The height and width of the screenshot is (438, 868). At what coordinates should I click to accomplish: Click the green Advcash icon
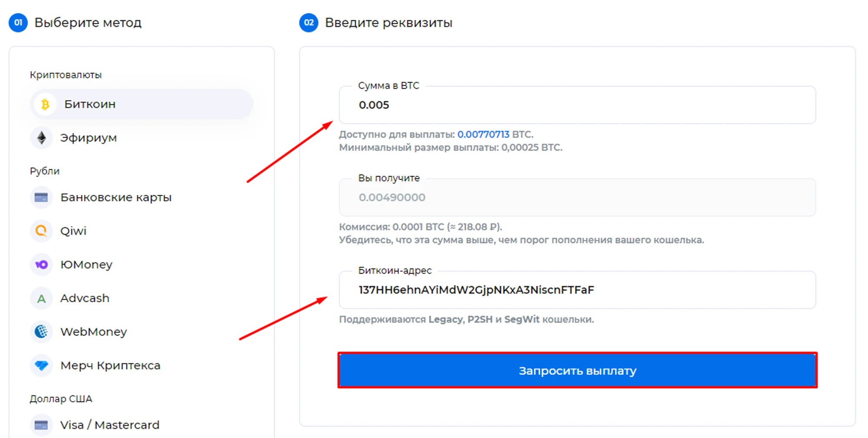[x=41, y=298]
